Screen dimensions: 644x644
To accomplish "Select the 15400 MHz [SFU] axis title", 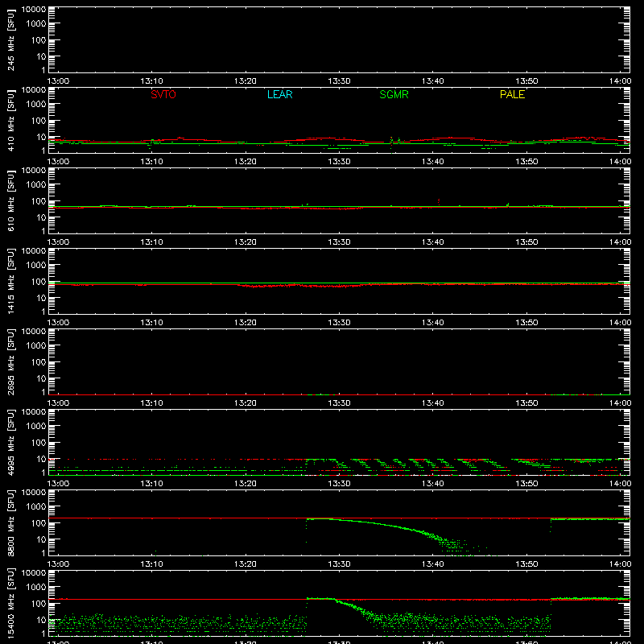I will (10, 604).
